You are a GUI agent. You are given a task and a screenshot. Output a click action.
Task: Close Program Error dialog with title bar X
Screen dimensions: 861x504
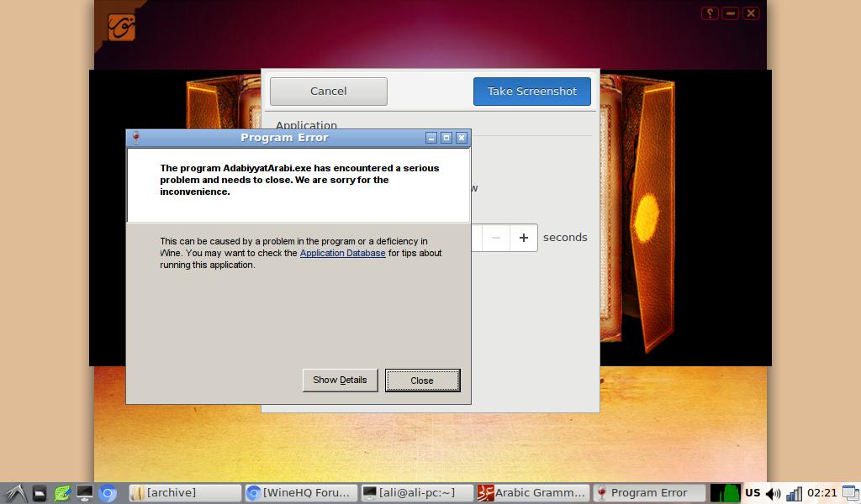coord(462,138)
